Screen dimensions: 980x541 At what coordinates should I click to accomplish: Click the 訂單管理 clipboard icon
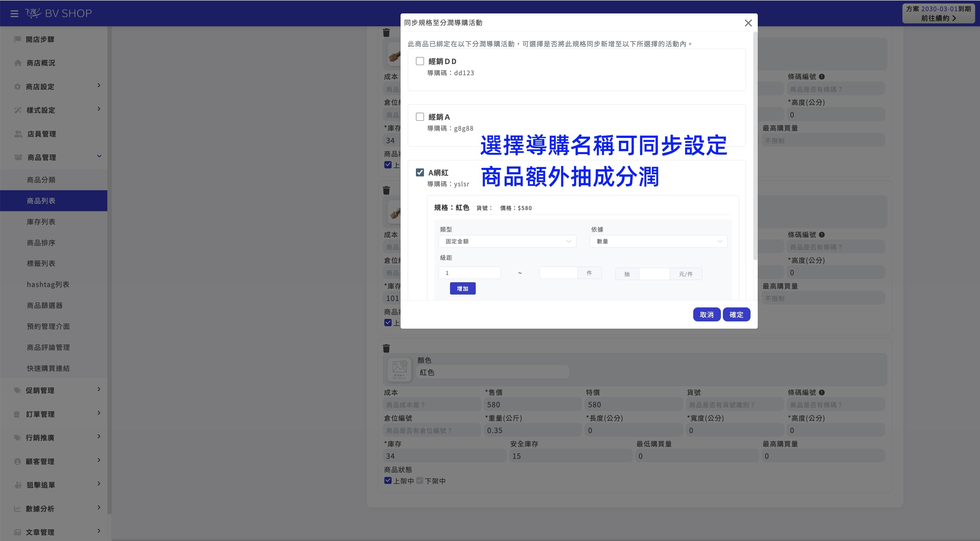(17, 414)
